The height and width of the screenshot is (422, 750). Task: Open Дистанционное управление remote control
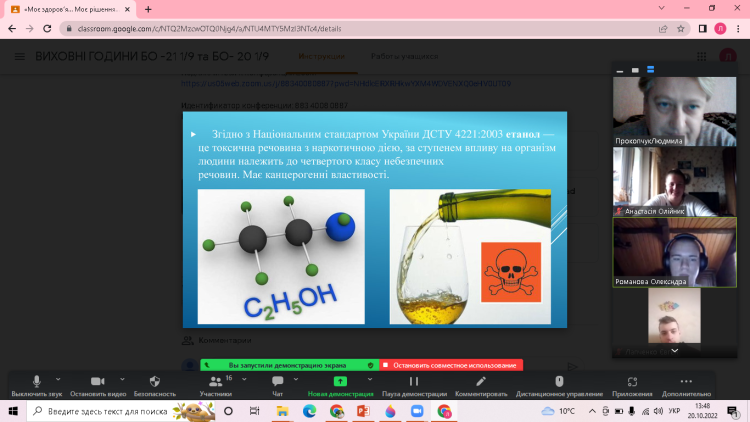(x=559, y=383)
